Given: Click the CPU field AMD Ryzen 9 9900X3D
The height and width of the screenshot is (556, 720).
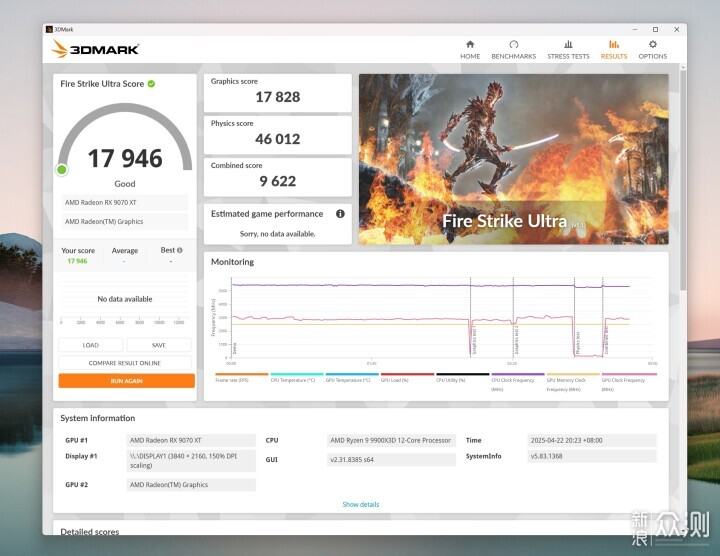Looking at the screenshot, I should pyautogui.click(x=391, y=440).
